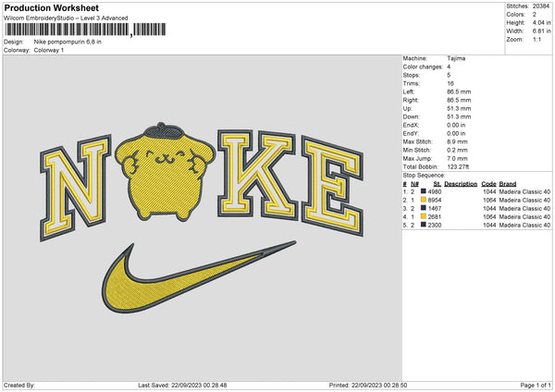Image resolution: width=555 pixels, height=392 pixels.
Task: Click the yellow swoosh in the design
Action: tap(198, 277)
